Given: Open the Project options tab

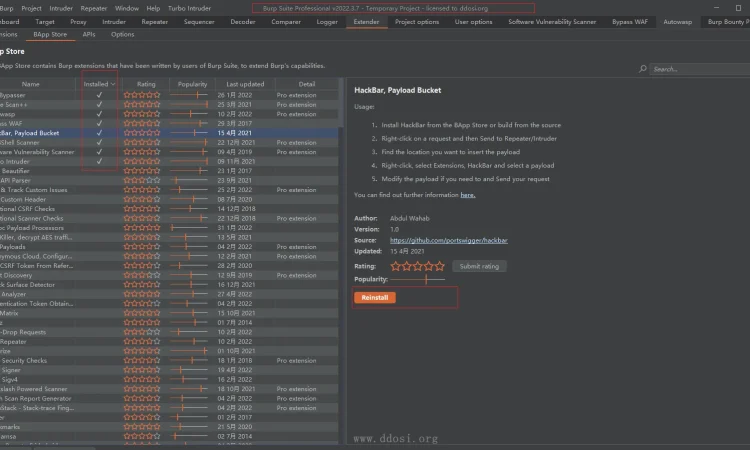Looking at the screenshot, I should 417,22.
